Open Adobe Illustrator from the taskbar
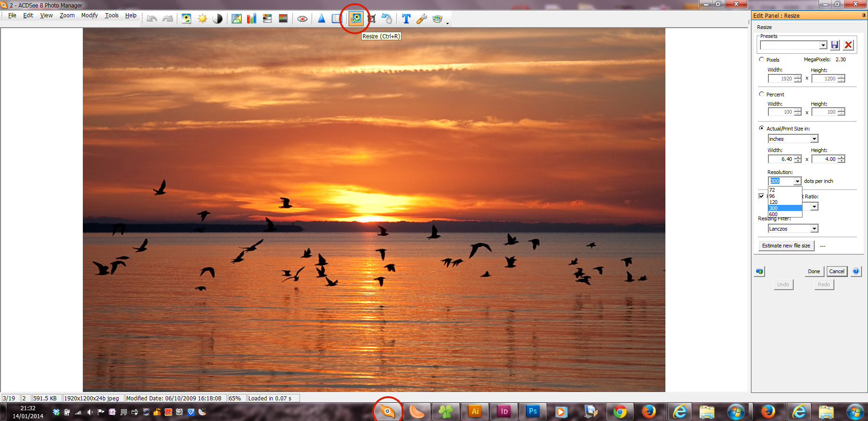Image resolution: width=868 pixels, height=421 pixels. pyautogui.click(x=475, y=412)
